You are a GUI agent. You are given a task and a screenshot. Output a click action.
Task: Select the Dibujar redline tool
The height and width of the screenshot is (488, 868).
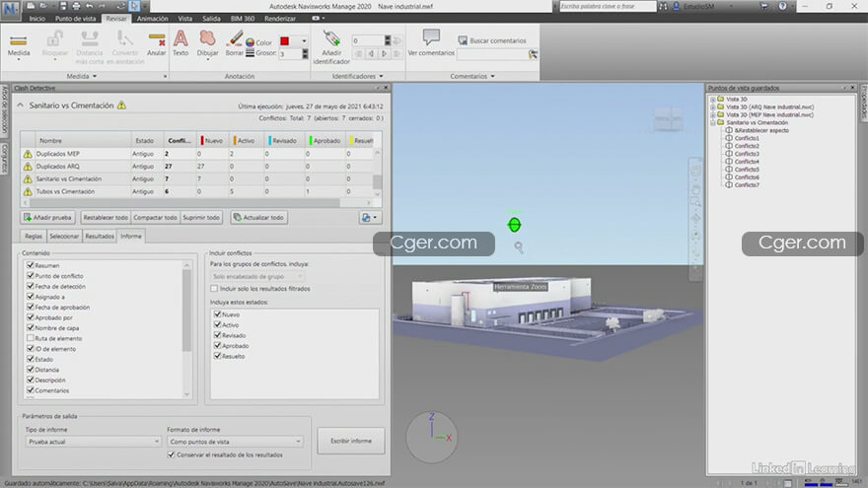tap(207, 44)
